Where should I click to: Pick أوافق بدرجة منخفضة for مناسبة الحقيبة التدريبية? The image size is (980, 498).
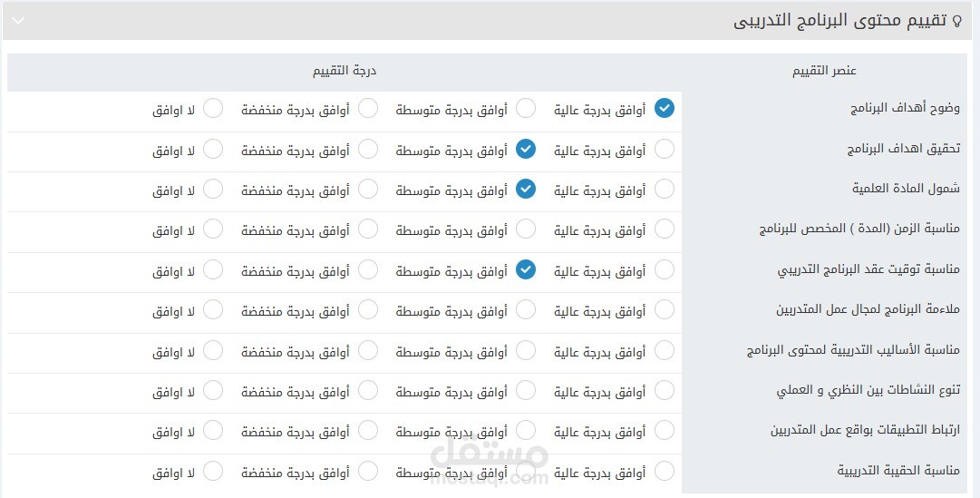(368, 471)
